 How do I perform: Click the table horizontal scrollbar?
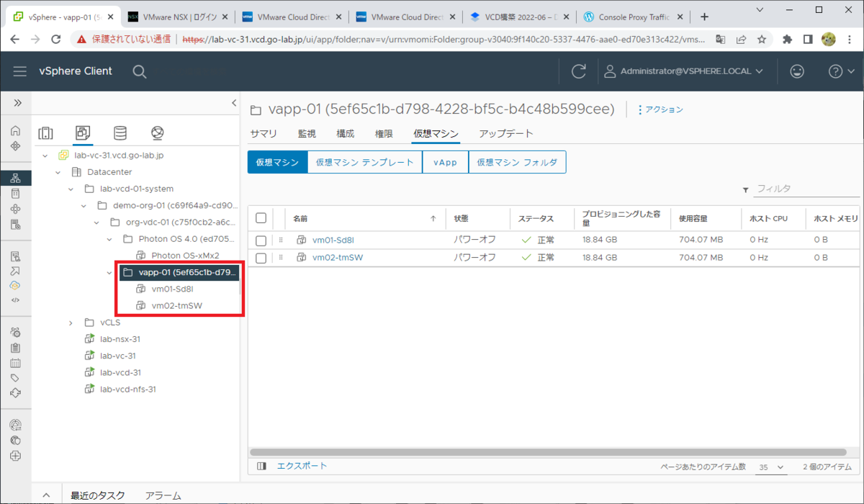click(549, 452)
